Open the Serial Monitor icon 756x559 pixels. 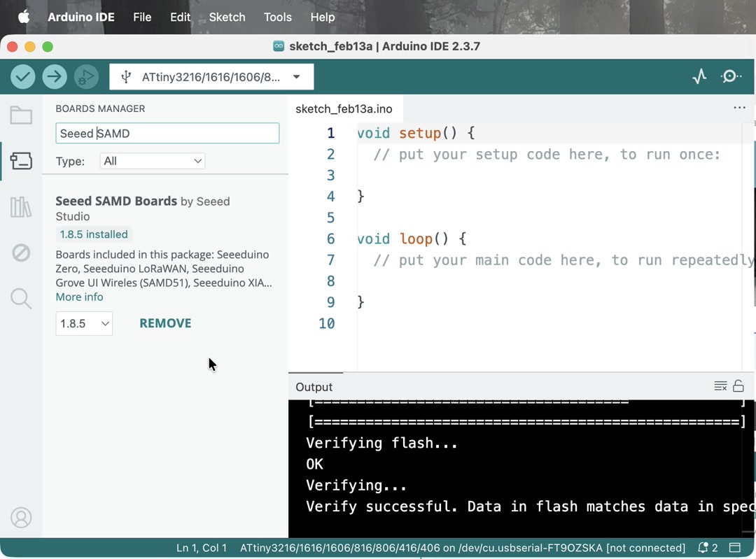pyautogui.click(x=731, y=76)
